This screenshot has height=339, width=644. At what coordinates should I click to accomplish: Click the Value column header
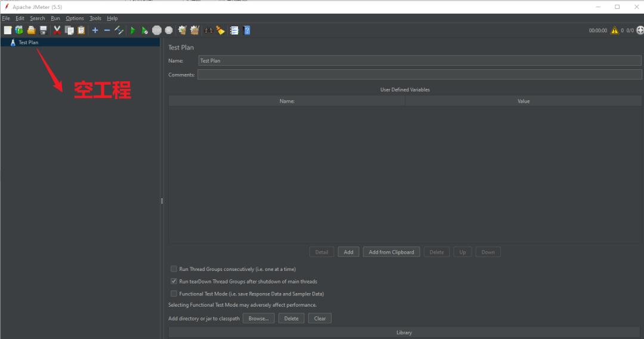pos(524,101)
